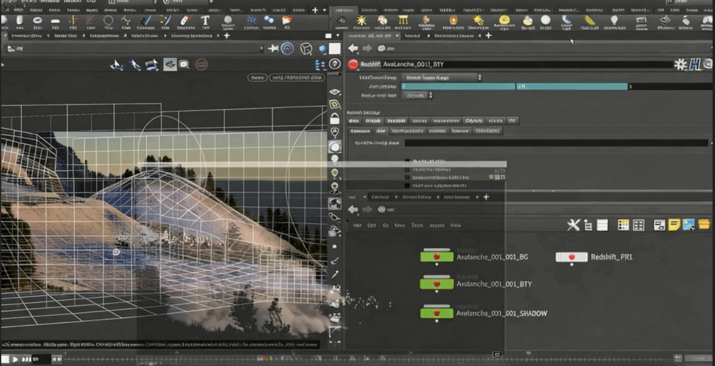Image resolution: width=715 pixels, height=366 pixels.
Task: Open the network Help menu
Action: pyautogui.click(x=456, y=226)
